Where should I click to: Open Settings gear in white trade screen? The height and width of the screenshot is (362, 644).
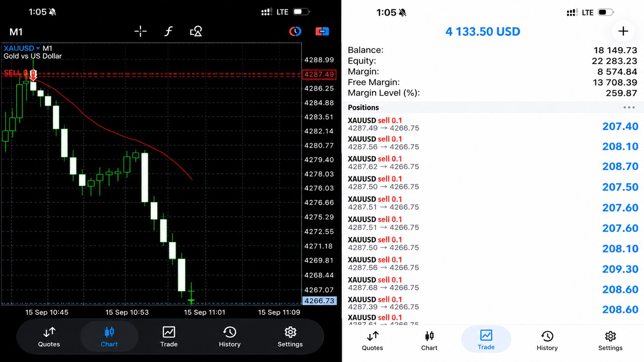(x=610, y=341)
